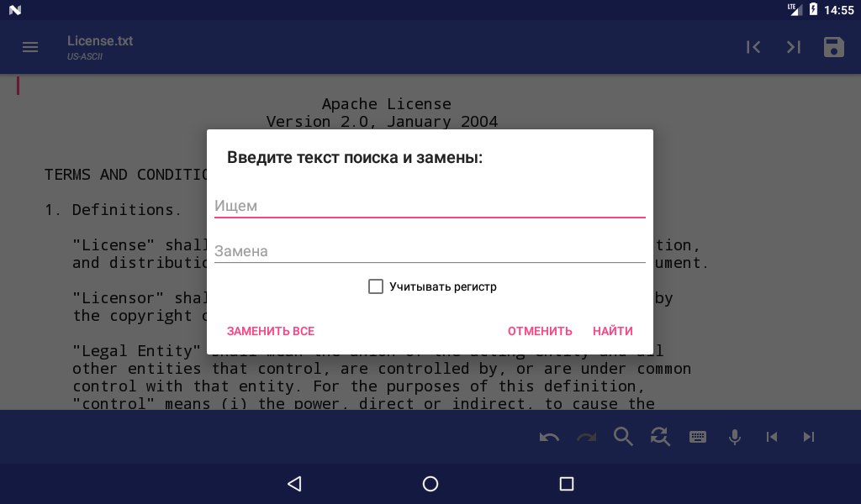The height and width of the screenshot is (504, 861).
Task: Jump to file end with top-bar arrow
Action: 794,47
